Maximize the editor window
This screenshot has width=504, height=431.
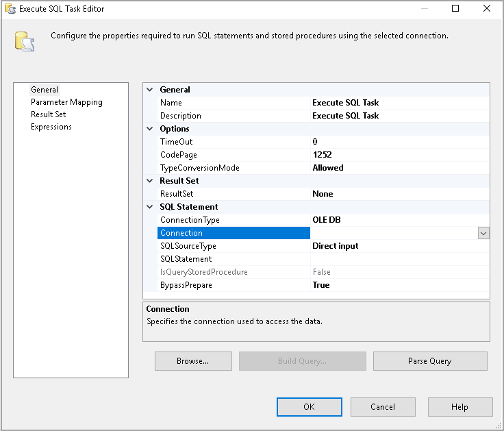[455, 9]
